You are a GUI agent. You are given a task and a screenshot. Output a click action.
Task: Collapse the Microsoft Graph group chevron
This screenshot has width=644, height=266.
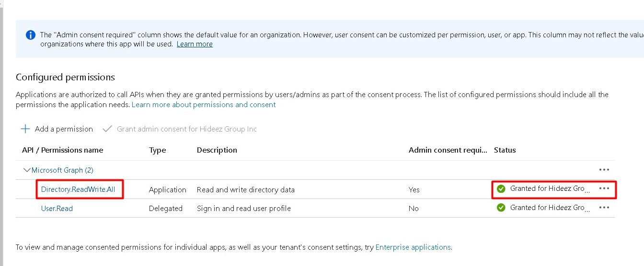click(x=27, y=170)
